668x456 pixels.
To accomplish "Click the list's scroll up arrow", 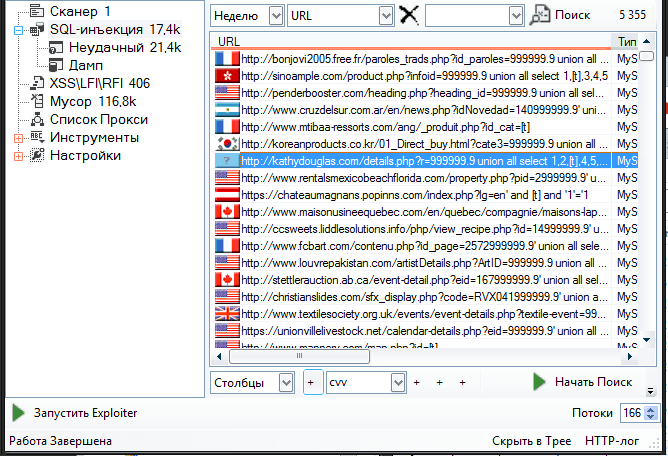I will pyautogui.click(x=646, y=41).
